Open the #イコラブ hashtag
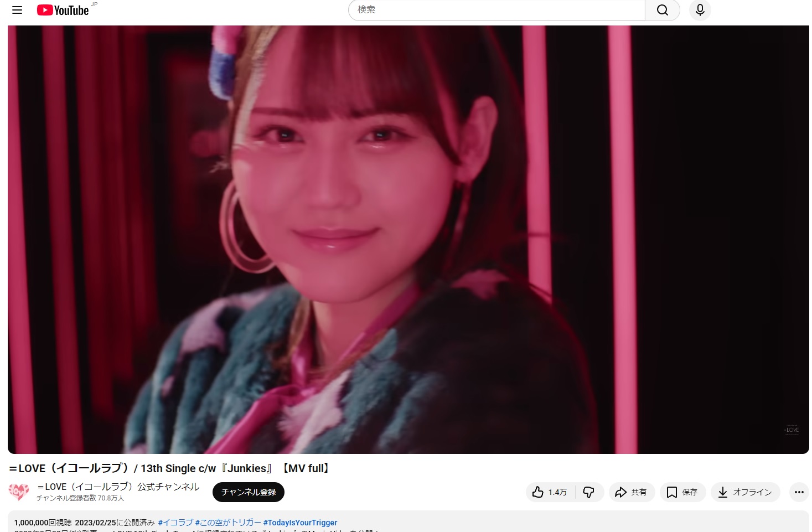Screen dimensions: 812x532 tap(175, 523)
